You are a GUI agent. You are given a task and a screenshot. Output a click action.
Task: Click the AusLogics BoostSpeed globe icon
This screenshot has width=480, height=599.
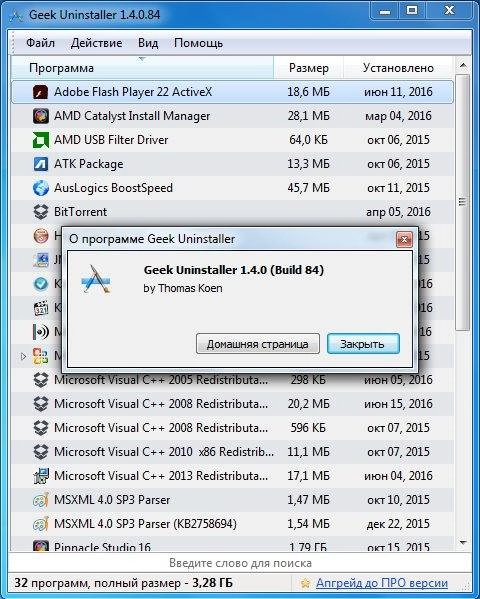[41, 188]
